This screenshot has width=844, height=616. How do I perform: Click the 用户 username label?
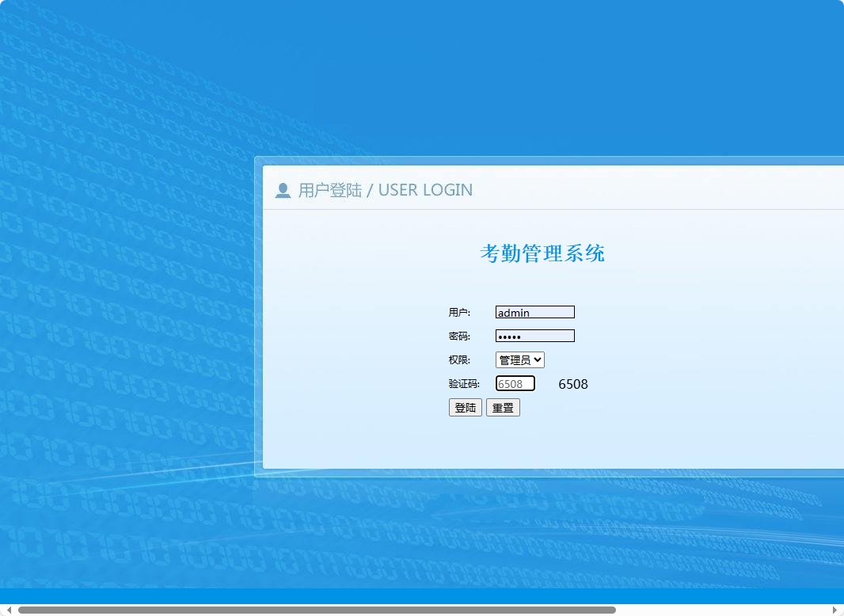click(458, 312)
